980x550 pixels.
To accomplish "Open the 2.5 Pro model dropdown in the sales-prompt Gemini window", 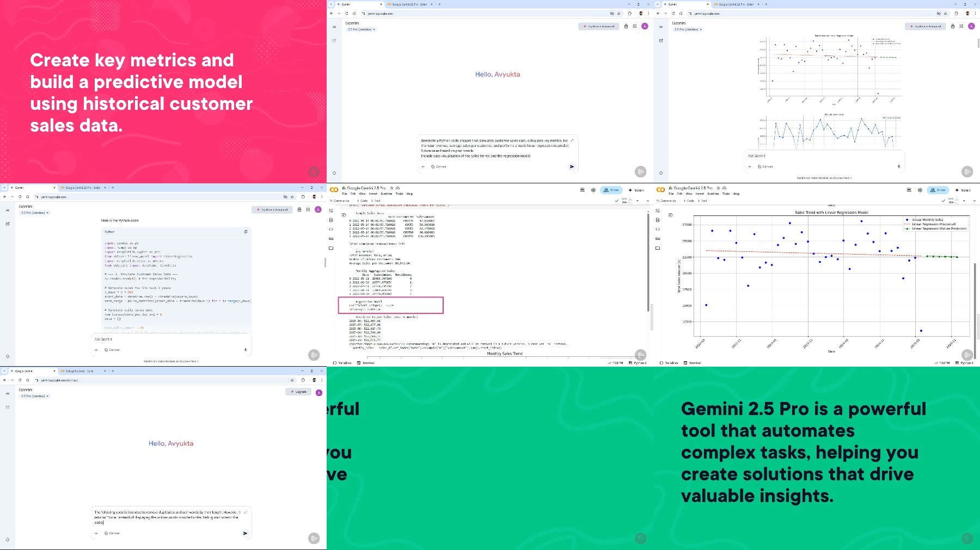I will (362, 29).
